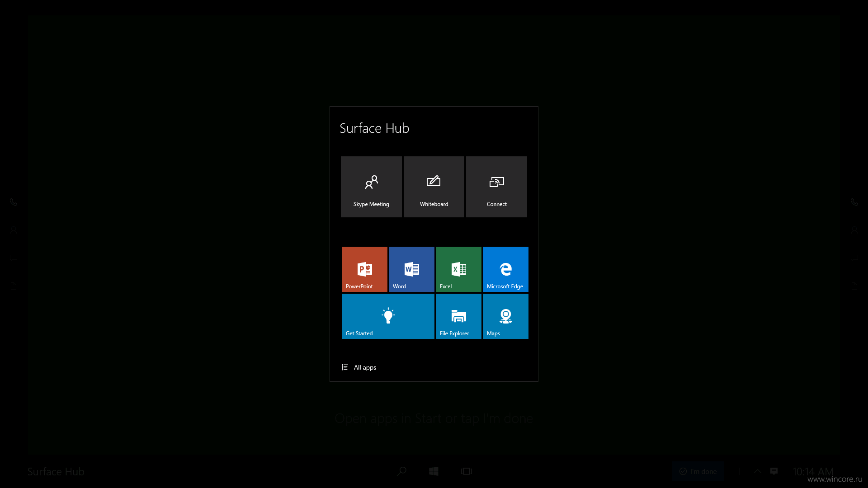The width and height of the screenshot is (868, 488).
Task: Click the people icon on the left edge
Action: (14, 230)
